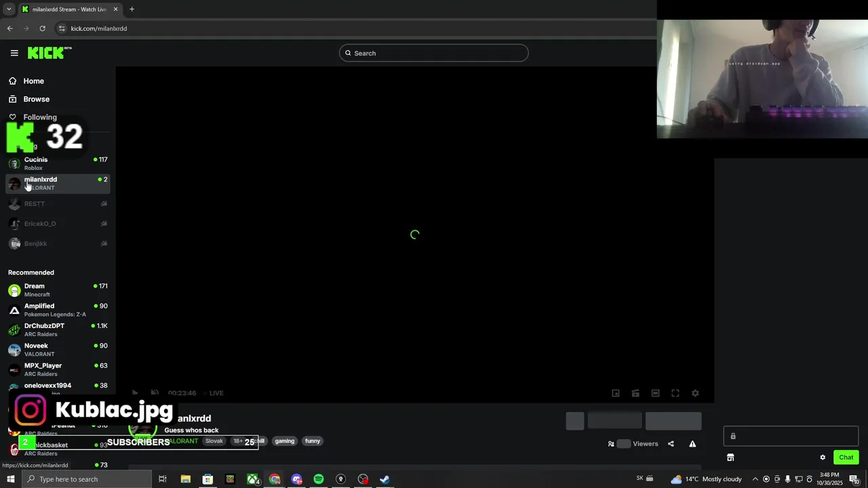
Task: Open onelovexx1994 recommended channel
Action: point(58,388)
